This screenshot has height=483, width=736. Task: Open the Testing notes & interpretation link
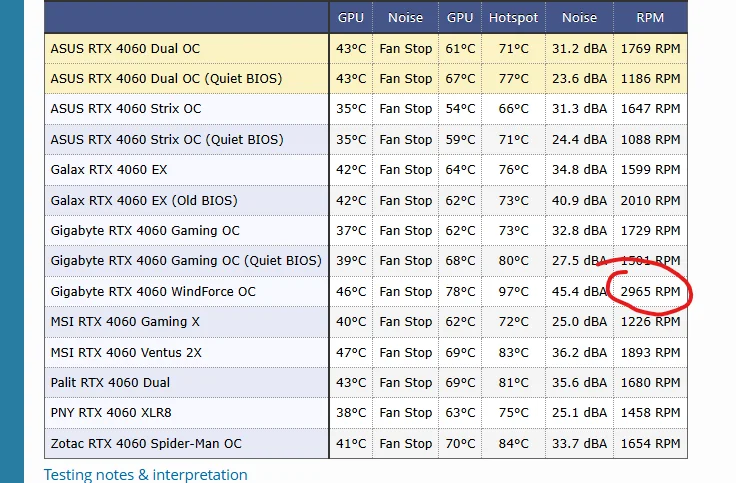tap(145, 475)
